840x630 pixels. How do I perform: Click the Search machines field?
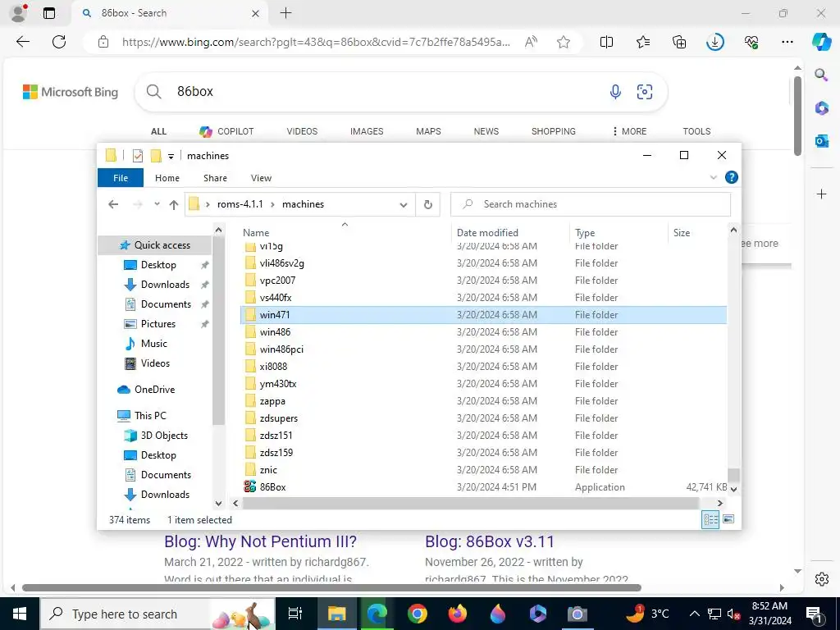[x=591, y=204]
